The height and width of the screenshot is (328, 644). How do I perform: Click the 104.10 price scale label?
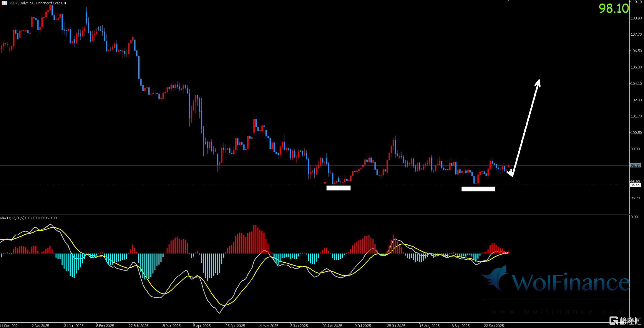pos(636,84)
